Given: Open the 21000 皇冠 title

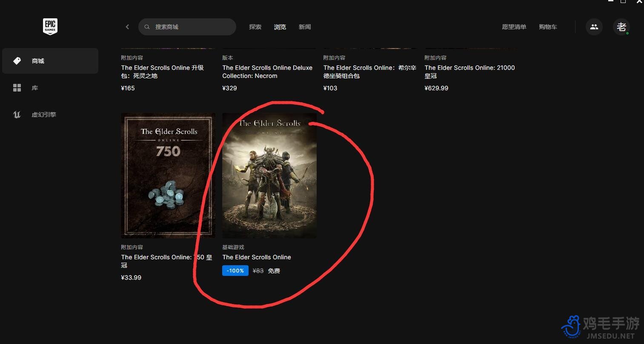Looking at the screenshot, I should point(469,72).
